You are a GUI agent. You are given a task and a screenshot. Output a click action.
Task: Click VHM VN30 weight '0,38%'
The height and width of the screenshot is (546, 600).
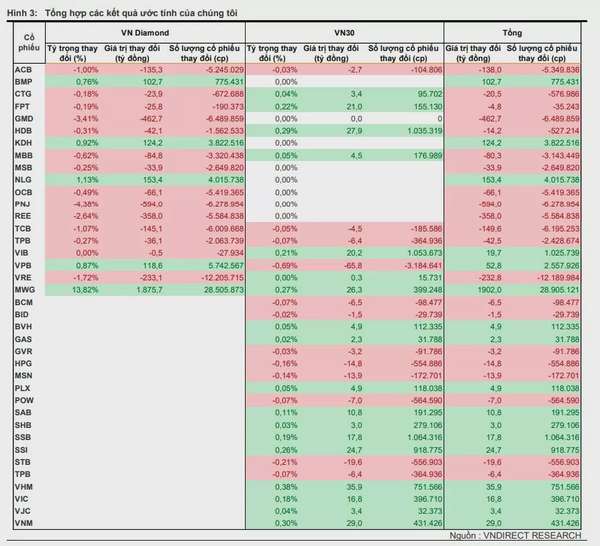coord(286,487)
